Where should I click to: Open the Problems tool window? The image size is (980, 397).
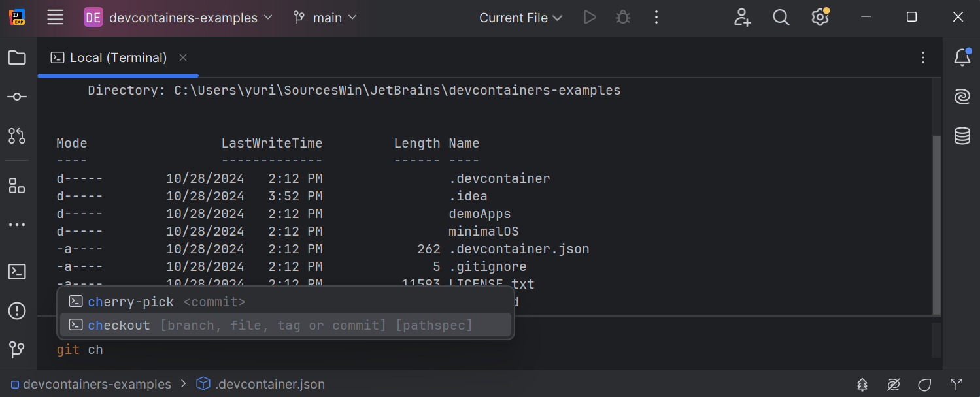pyautogui.click(x=17, y=311)
